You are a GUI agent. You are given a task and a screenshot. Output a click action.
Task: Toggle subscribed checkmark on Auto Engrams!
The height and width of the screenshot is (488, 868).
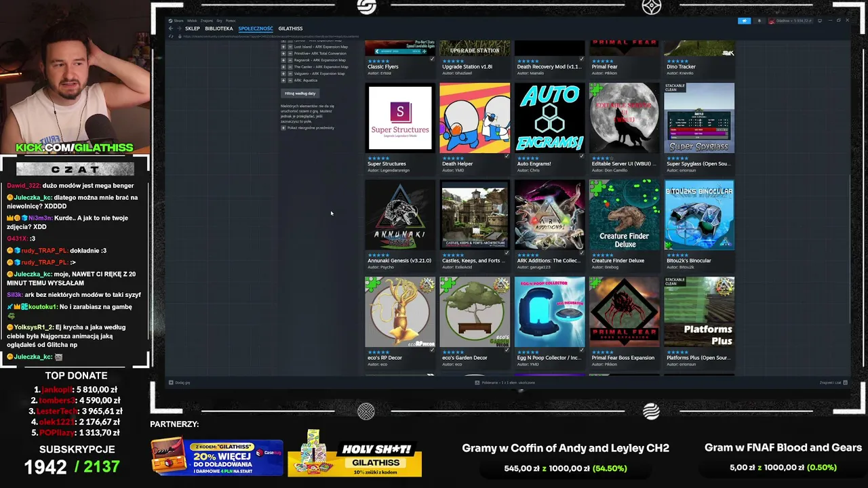(x=581, y=156)
